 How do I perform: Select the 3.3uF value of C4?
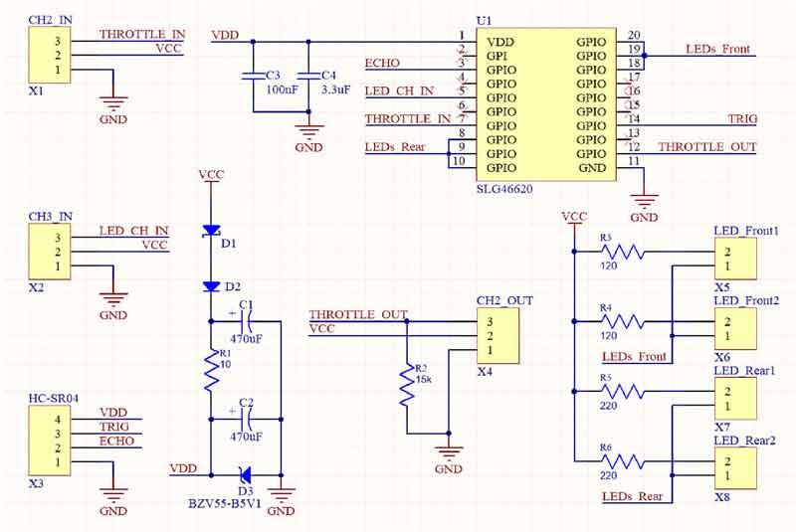[336, 90]
